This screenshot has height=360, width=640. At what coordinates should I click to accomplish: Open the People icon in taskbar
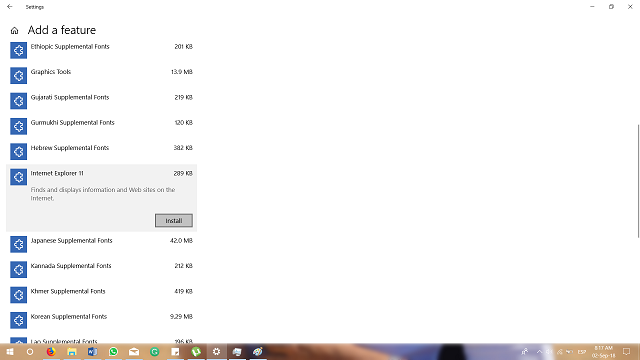(524, 352)
